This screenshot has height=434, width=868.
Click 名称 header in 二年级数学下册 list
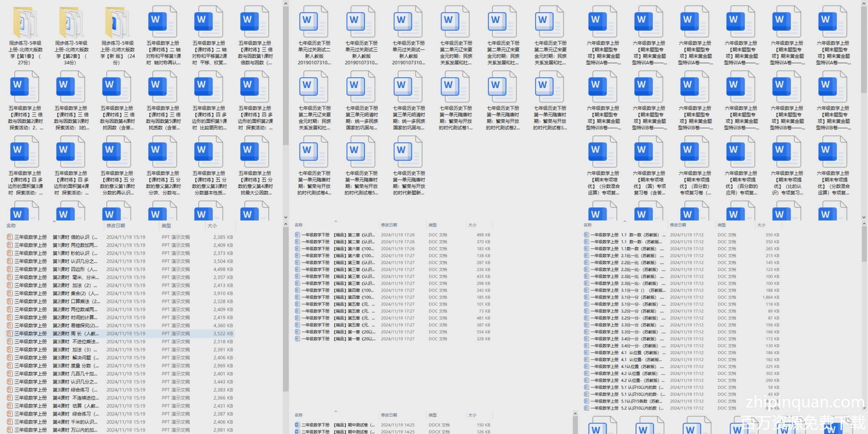click(x=299, y=415)
